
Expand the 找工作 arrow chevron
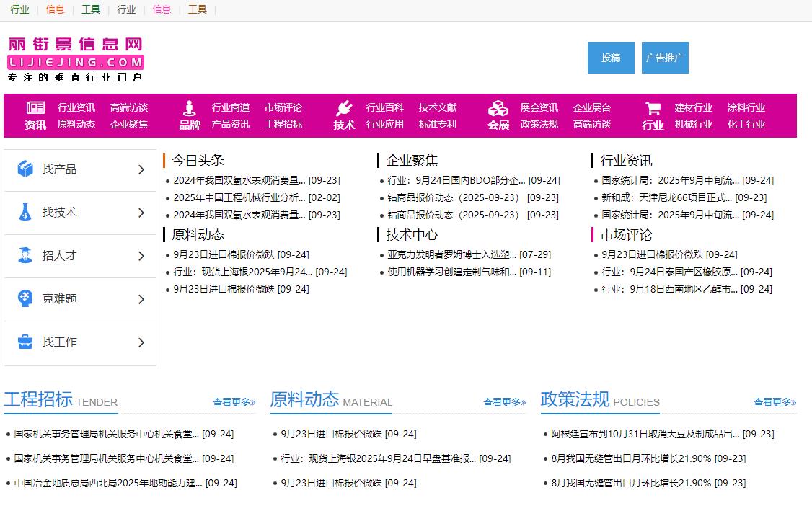(141, 343)
